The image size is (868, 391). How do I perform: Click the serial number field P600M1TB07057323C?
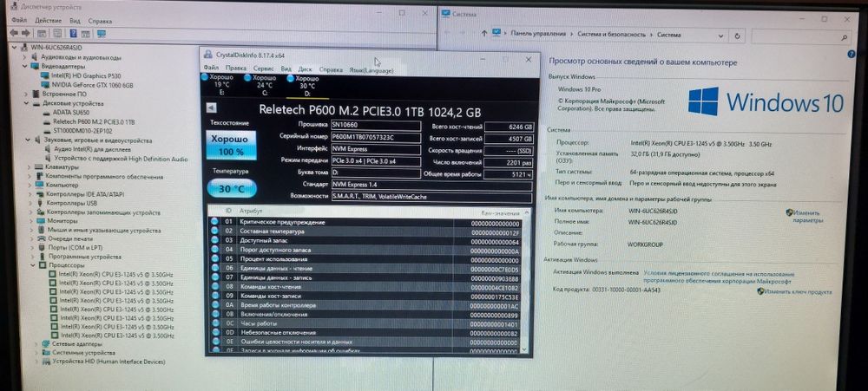pos(375,138)
